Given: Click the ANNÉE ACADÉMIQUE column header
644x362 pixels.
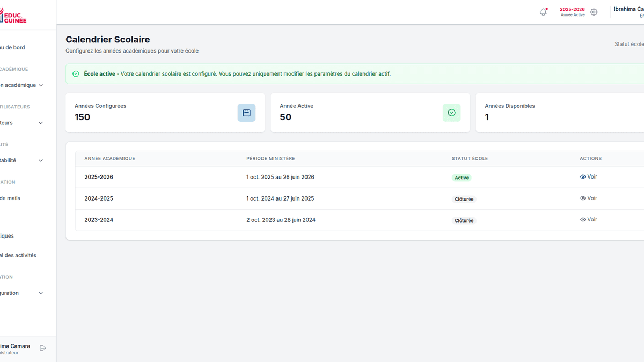Looking at the screenshot, I should click(x=109, y=159).
